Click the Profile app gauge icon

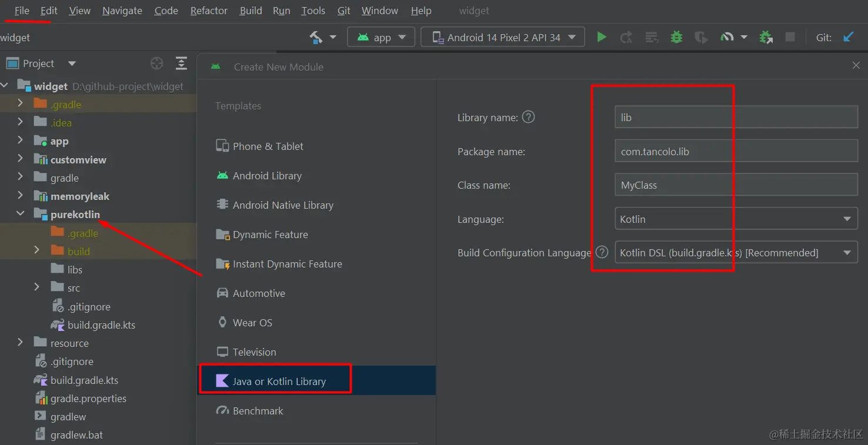pos(727,37)
